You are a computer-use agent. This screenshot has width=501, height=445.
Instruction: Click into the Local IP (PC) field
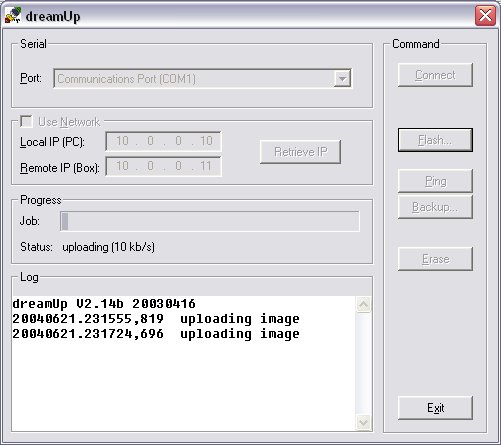163,141
